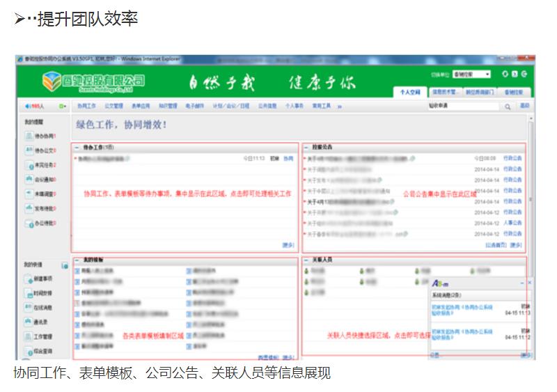Open the 切换单位 dropdown
This screenshot has height=392, width=557.
click(471, 74)
